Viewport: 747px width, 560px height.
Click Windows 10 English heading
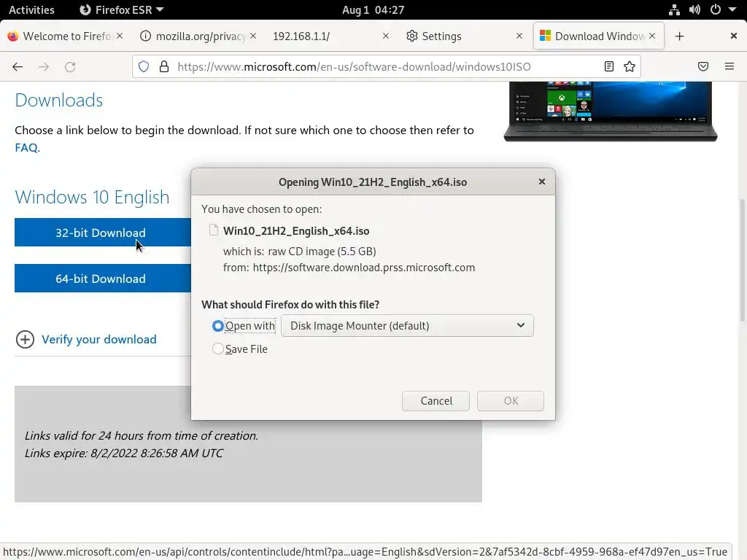[x=92, y=197]
